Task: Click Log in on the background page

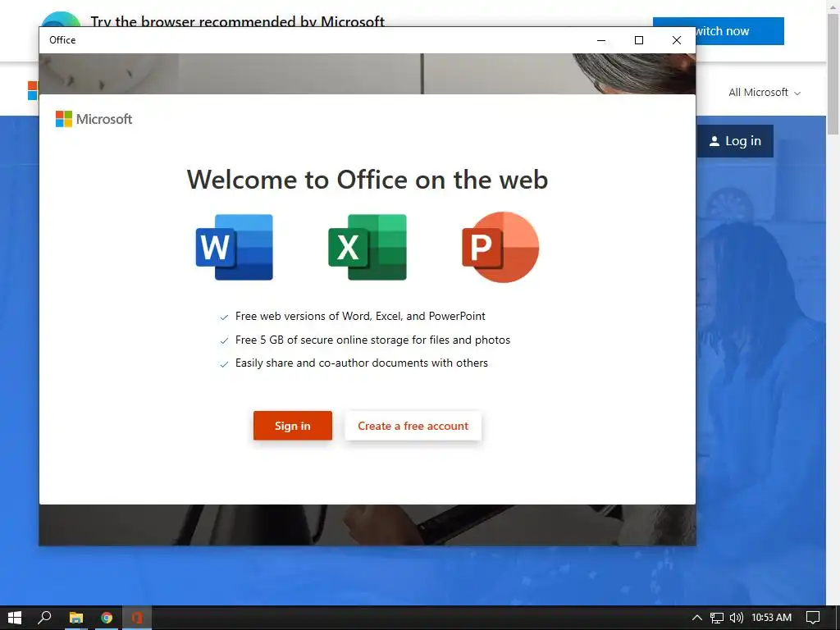Action: click(735, 141)
